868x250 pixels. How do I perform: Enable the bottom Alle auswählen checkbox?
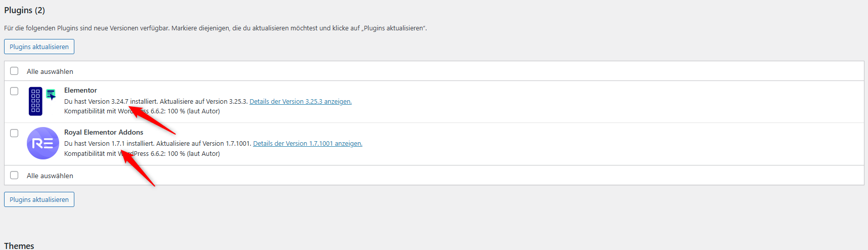(x=14, y=175)
